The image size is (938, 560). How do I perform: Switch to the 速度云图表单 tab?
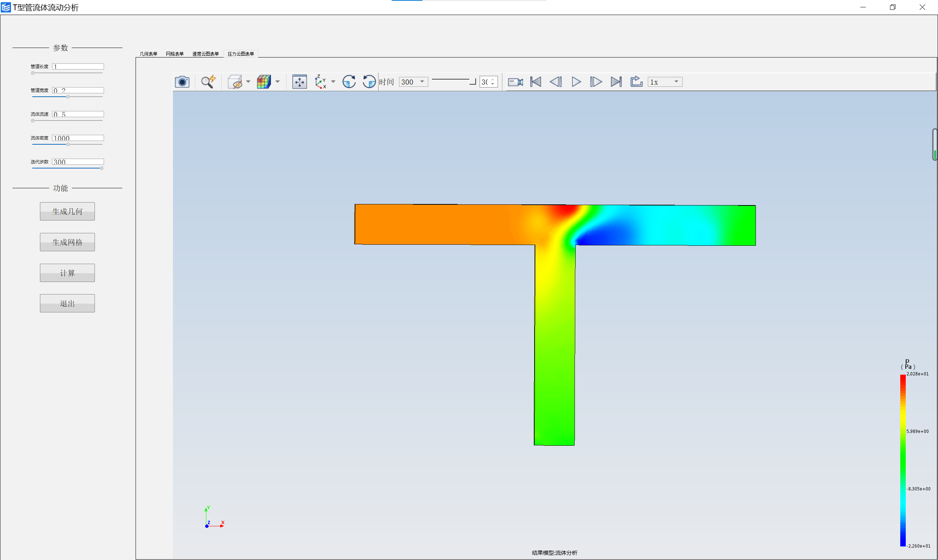pos(205,54)
